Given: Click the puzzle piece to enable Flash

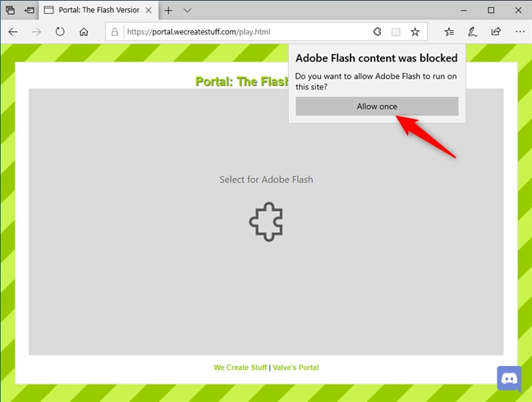Looking at the screenshot, I should pos(266,222).
